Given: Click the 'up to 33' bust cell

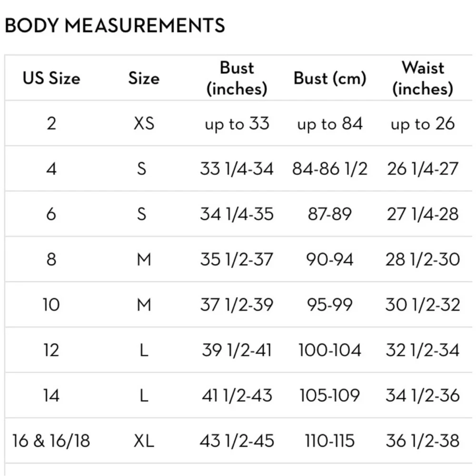Looking at the screenshot, I should tap(237, 124).
